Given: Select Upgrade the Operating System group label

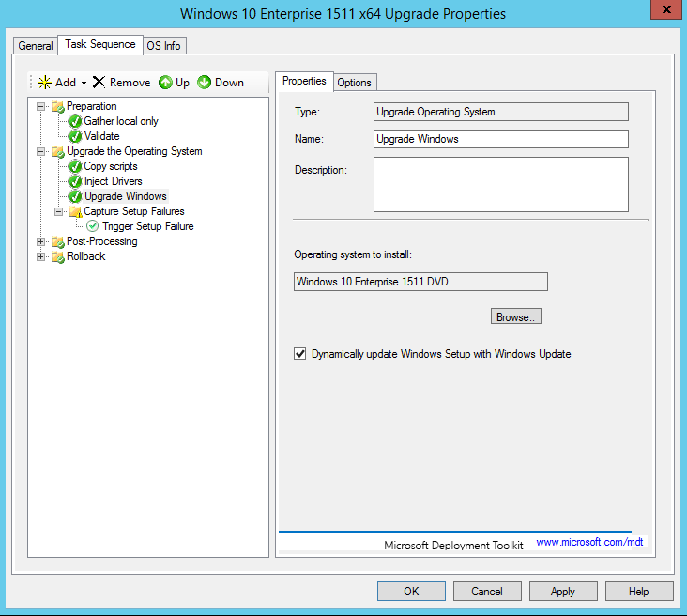Looking at the screenshot, I should (134, 151).
